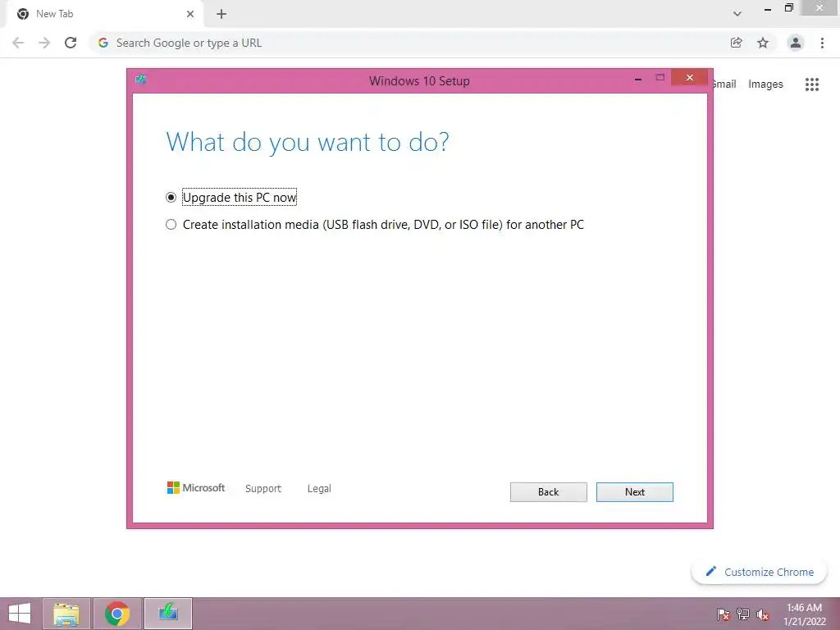
Task: Click the muted volume tray icon
Action: click(x=762, y=614)
